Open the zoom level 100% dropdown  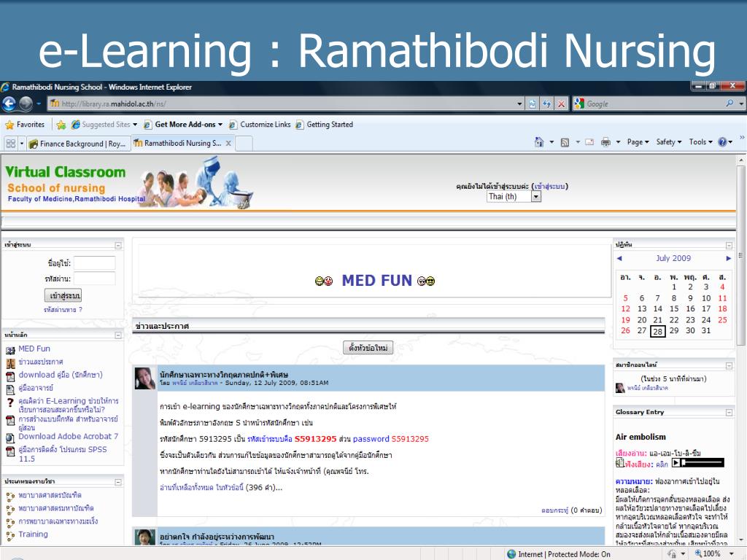coord(731,554)
